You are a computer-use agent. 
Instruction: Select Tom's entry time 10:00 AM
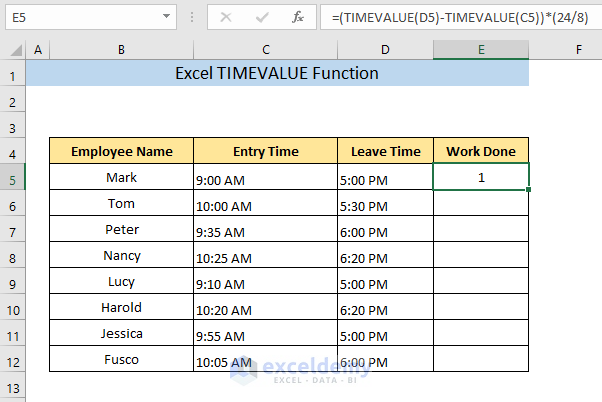coord(266,204)
